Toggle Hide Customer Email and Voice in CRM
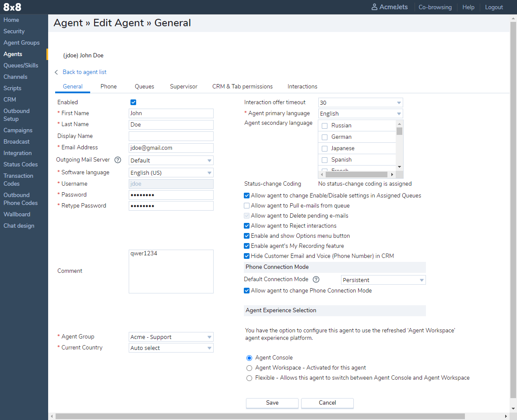Image resolution: width=517 pixels, height=420 pixels. pos(246,256)
